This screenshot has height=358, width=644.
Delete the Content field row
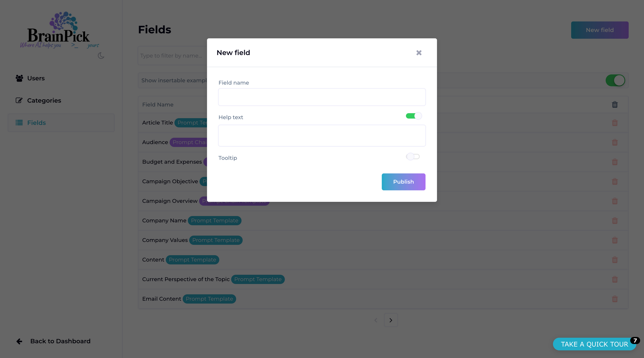coord(615,260)
